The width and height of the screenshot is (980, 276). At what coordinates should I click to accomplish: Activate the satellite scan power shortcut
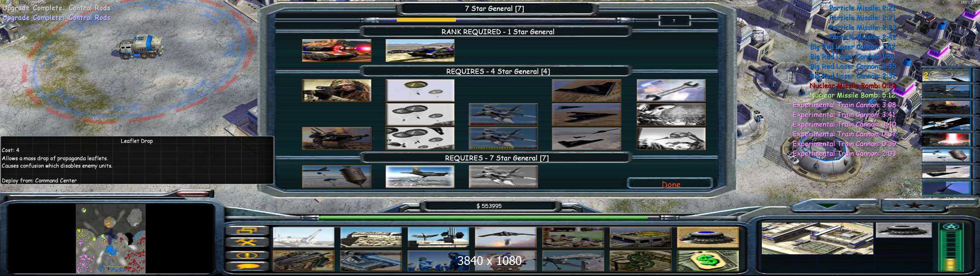click(x=946, y=123)
